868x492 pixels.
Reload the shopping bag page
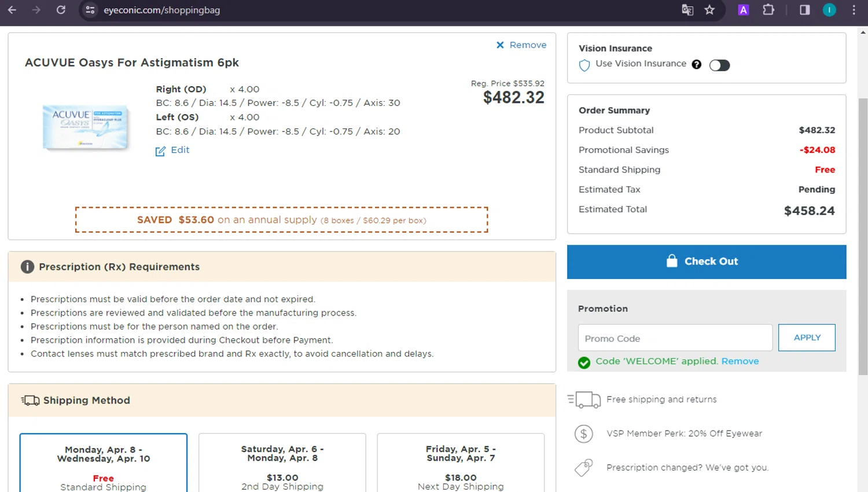pyautogui.click(x=61, y=10)
